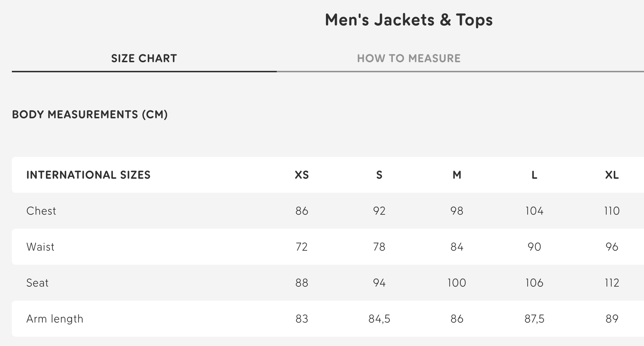644x346 pixels.
Task: Select the chest value 98 for size M
Action: [457, 211]
